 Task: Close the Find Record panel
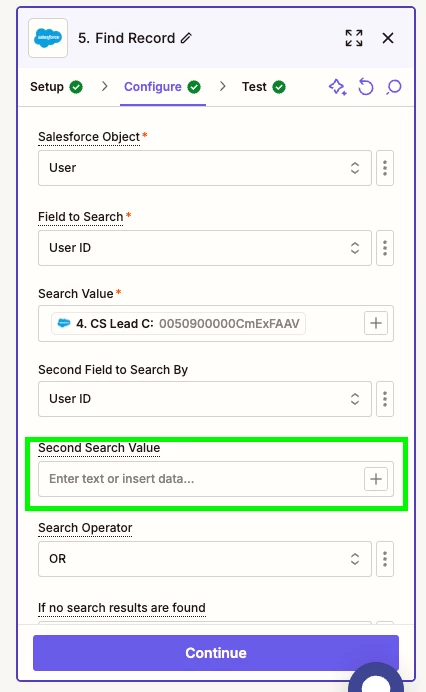388,38
